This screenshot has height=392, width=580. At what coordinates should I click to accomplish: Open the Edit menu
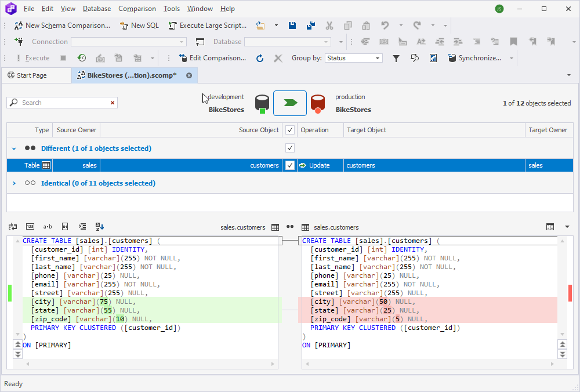click(x=48, y=9)
